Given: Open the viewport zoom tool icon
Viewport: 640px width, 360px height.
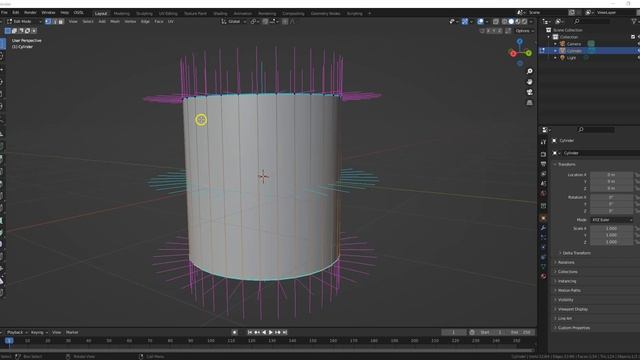Looking at the screenshot, I should pos(529,71).
